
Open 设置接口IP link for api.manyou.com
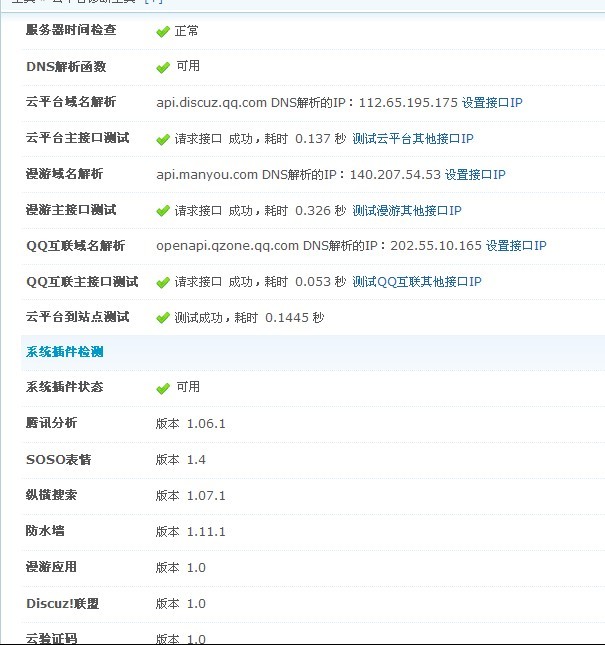point(475,174)
